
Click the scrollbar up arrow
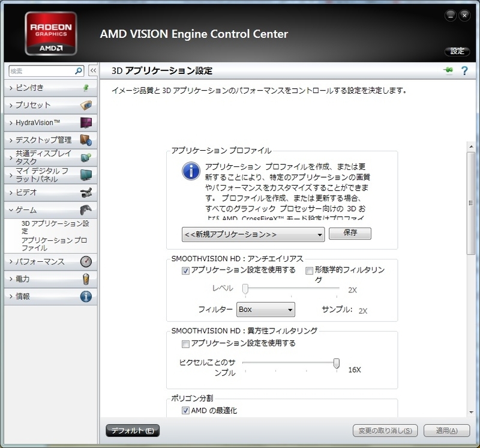tap(471, 147)
